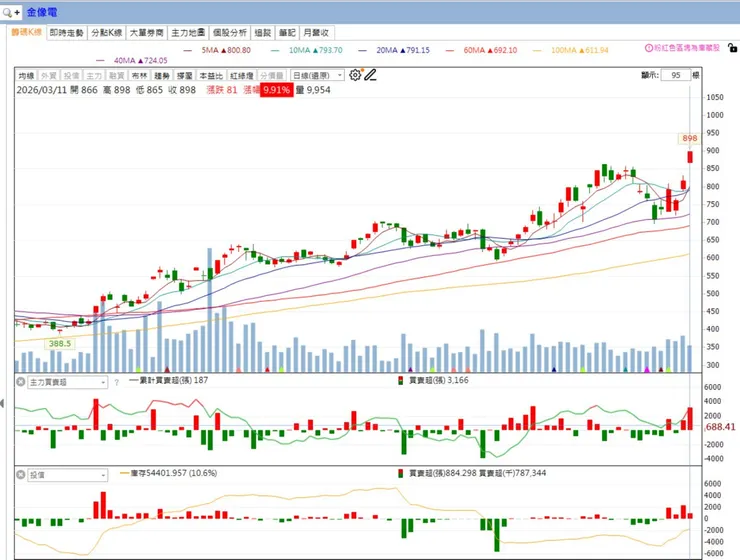This screenshot has height=560, width=740.
Task: Click the latest red candlestick at 898
Action: pos(690,157)
